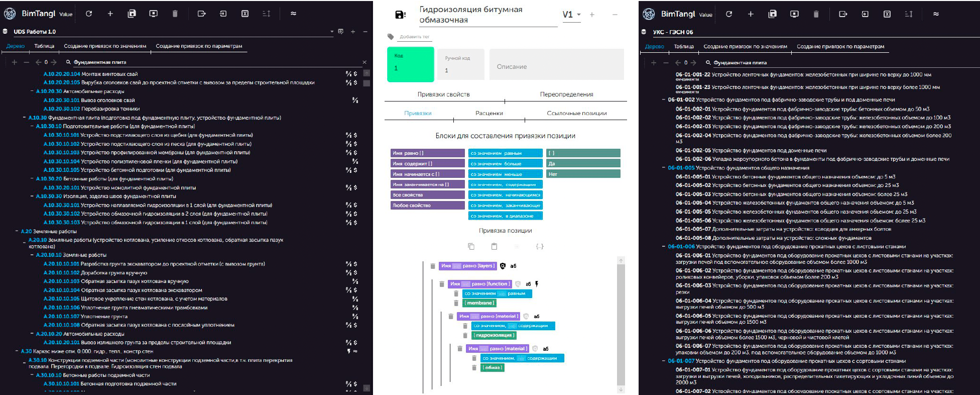The image size is (980, 395).
Task: Click со значением больше block
Action: pos(506,163)
